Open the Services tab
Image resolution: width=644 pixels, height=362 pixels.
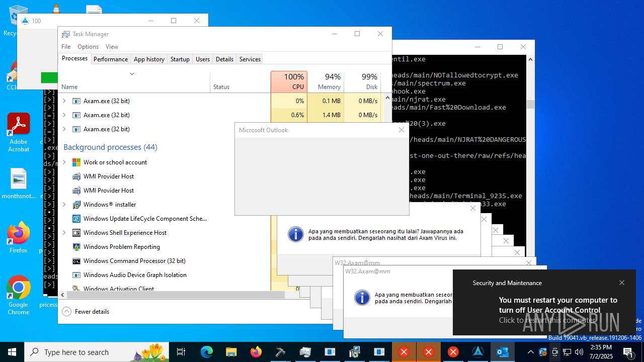point(250,59)
